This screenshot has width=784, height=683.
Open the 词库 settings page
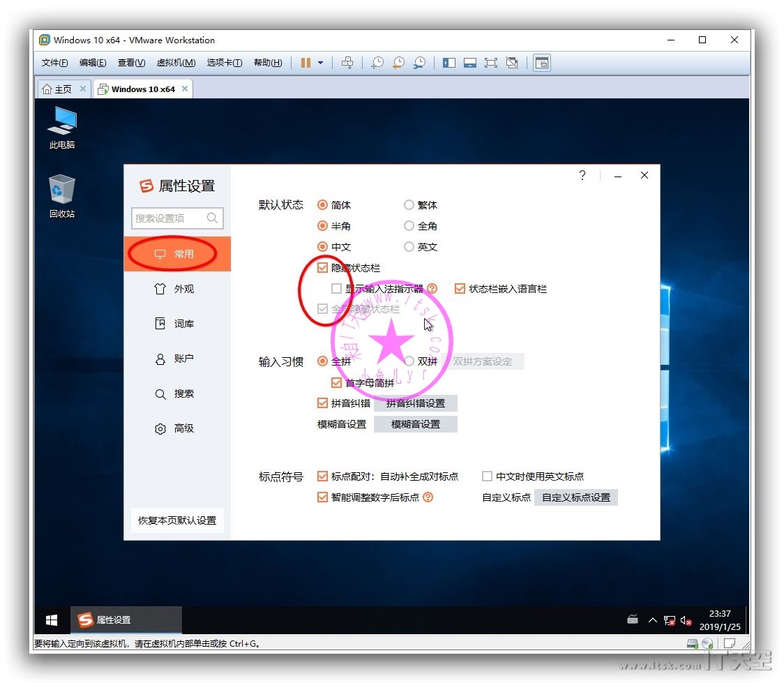click(x=177, y=324)
